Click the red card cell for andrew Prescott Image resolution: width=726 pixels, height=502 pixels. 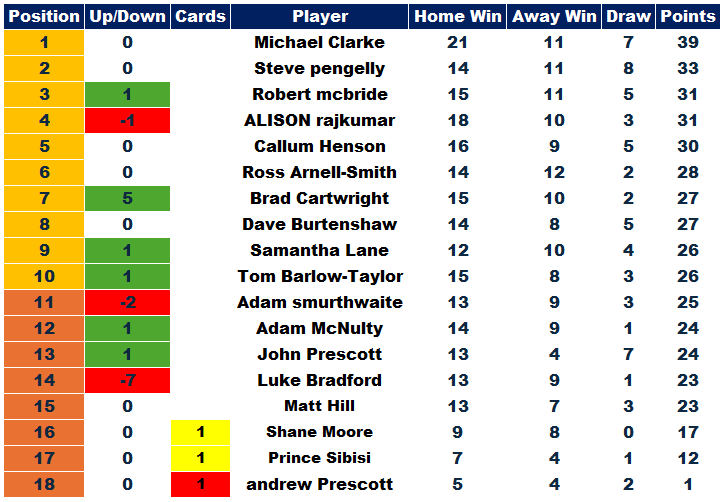200,484
